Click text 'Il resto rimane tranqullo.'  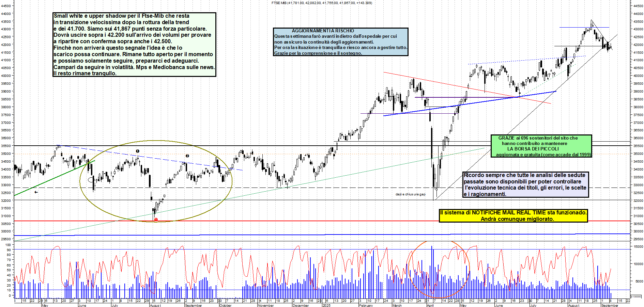pos(85,73)
